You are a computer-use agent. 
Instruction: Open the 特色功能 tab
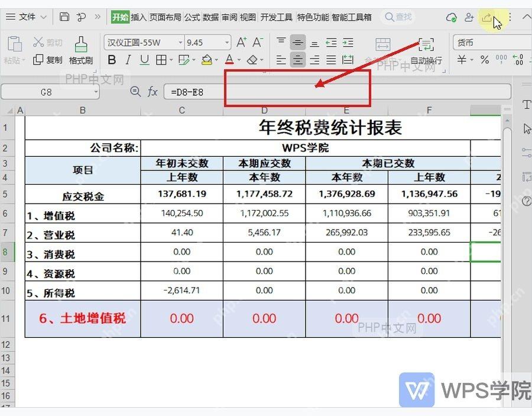pyautogui.click(x=313, y=17)
